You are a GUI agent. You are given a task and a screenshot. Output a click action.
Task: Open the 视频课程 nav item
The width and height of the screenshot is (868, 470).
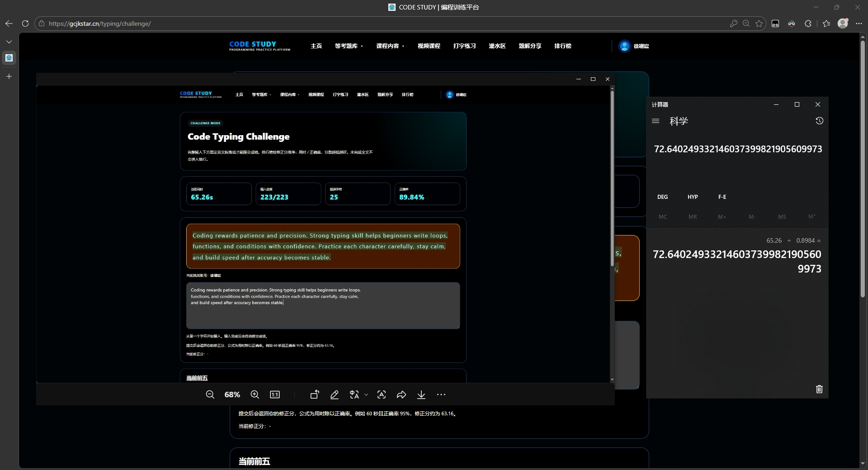coord(429,46)
